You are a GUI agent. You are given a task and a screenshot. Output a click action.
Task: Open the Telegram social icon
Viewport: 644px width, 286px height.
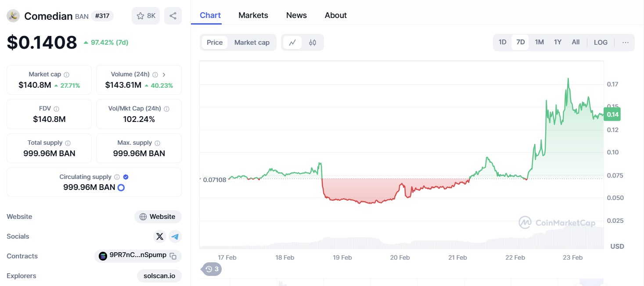tap(175, 236)
